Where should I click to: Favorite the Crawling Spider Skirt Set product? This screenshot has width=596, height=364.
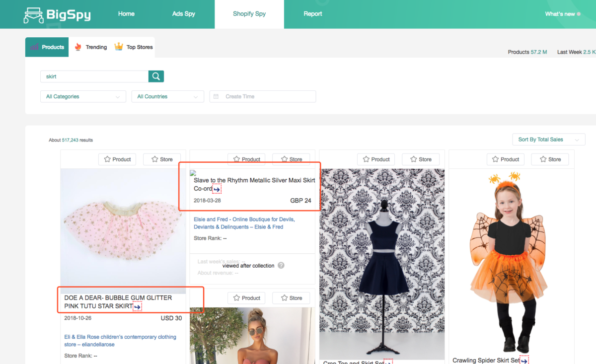click(505, 159)
